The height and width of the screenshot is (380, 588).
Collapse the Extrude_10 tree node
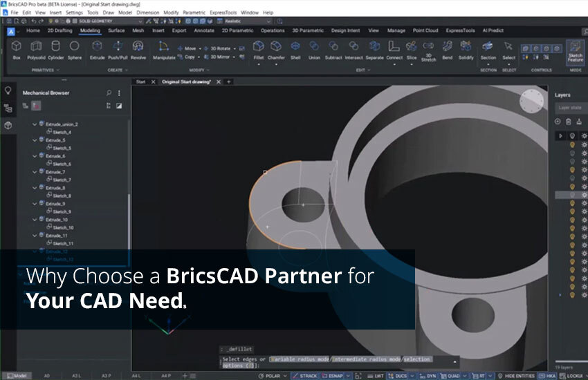click(35, 220)
